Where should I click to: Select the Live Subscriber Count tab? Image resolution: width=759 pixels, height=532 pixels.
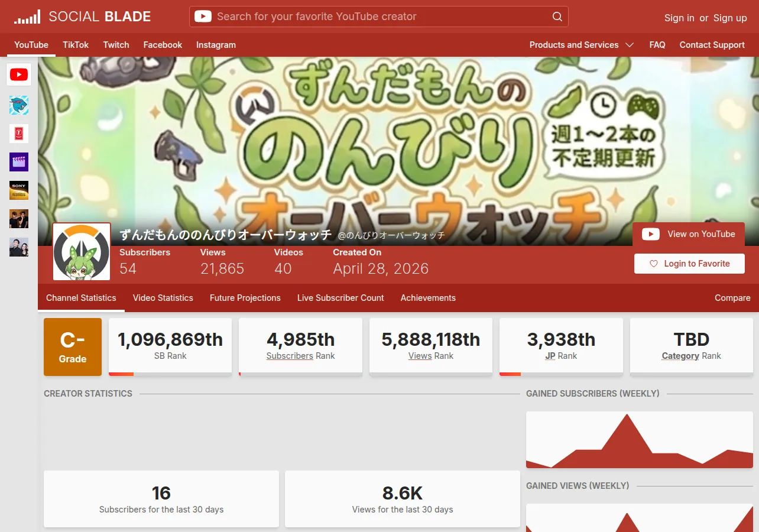point(340,298)
